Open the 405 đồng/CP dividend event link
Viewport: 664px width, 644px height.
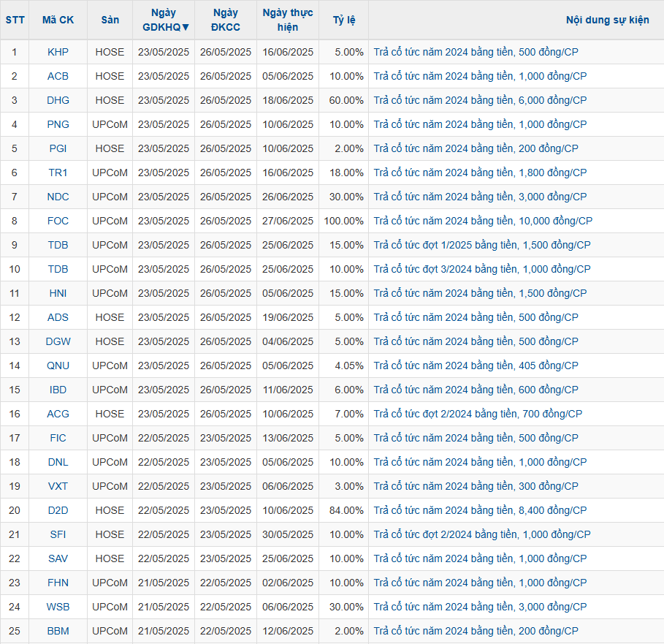point(476,365)
